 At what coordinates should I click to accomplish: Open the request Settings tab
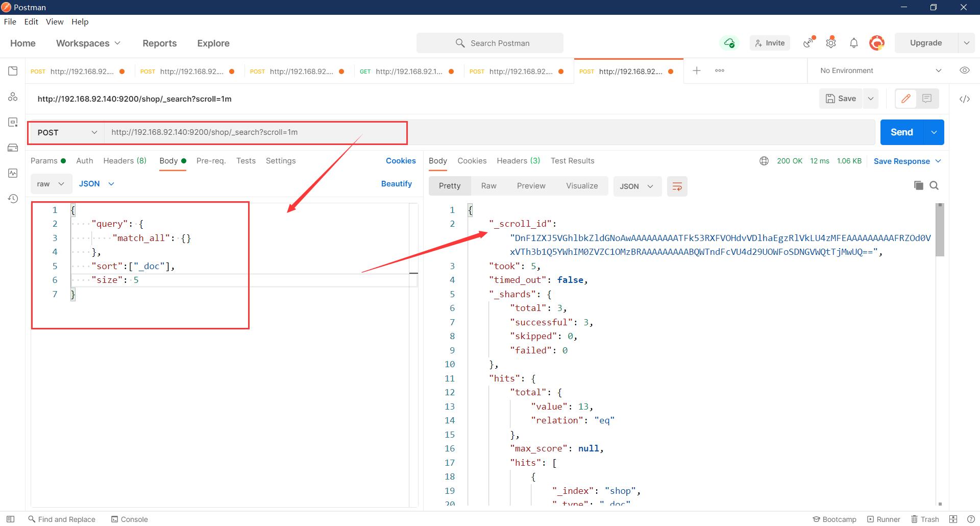coord(281,161)
